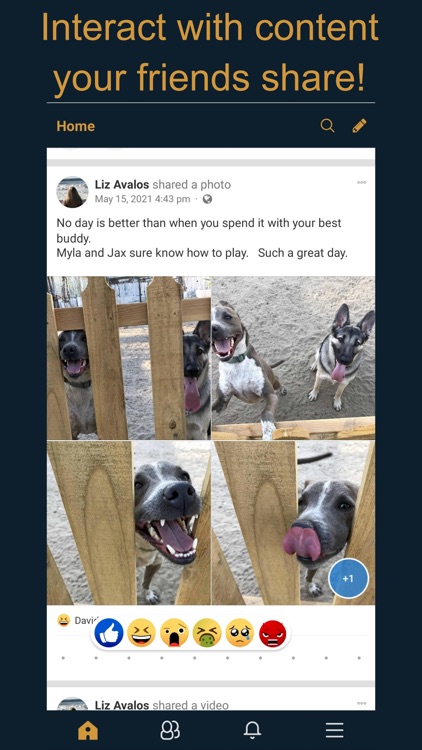Choose the laughing face reaction
Screen dimensions: 422x750
pyautogui.click(x=142, y=633)
